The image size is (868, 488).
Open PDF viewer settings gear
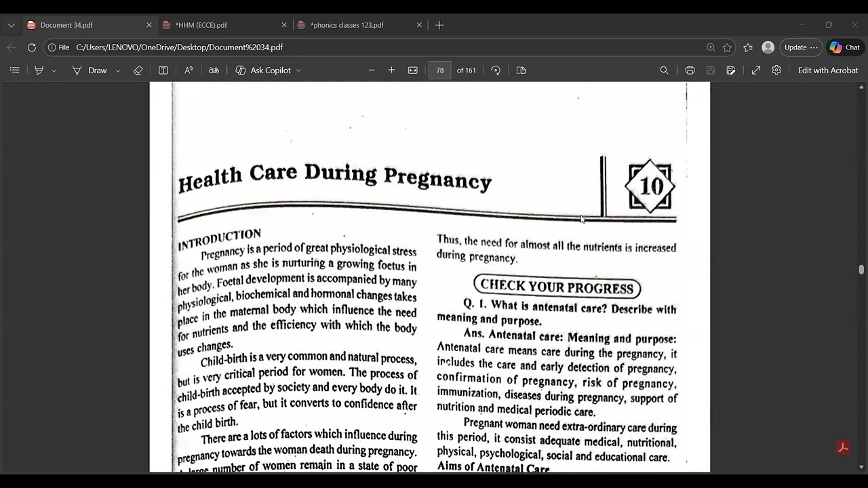tap(776, 70)
